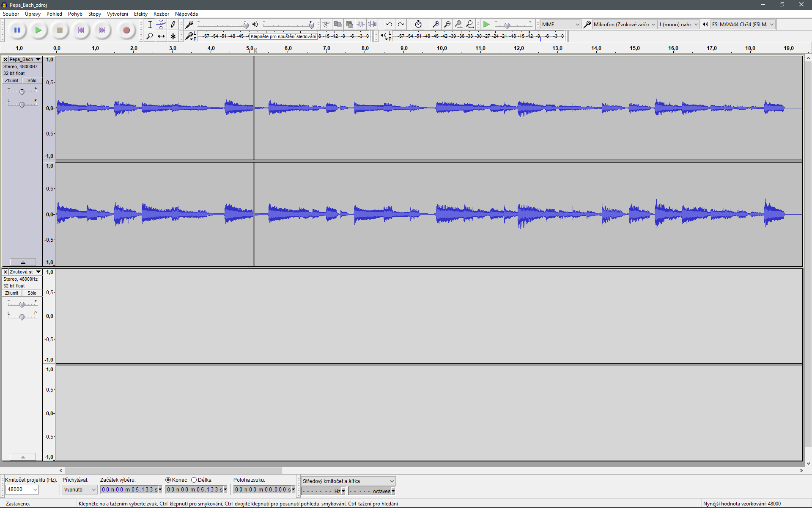Screen dimensions: 812x508
Task: Select the Envelope tool
Action: click(x=161, y=25)
